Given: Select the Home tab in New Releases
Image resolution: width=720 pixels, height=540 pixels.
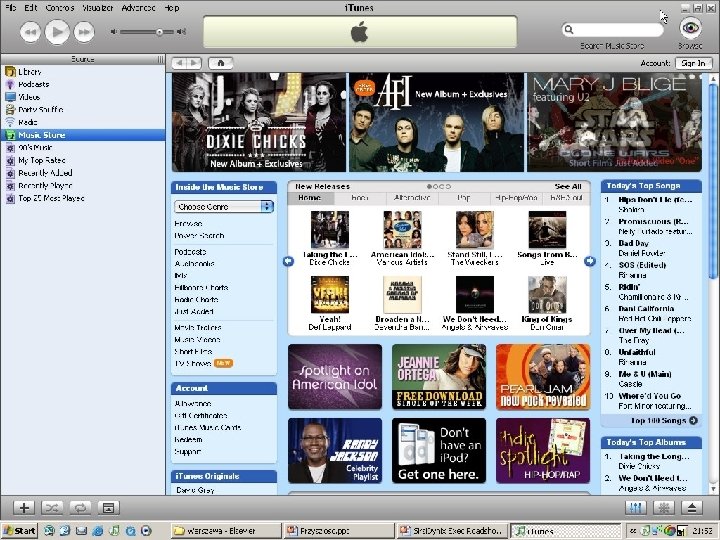Looking at the screenshot, I should (x=310, y=198).
